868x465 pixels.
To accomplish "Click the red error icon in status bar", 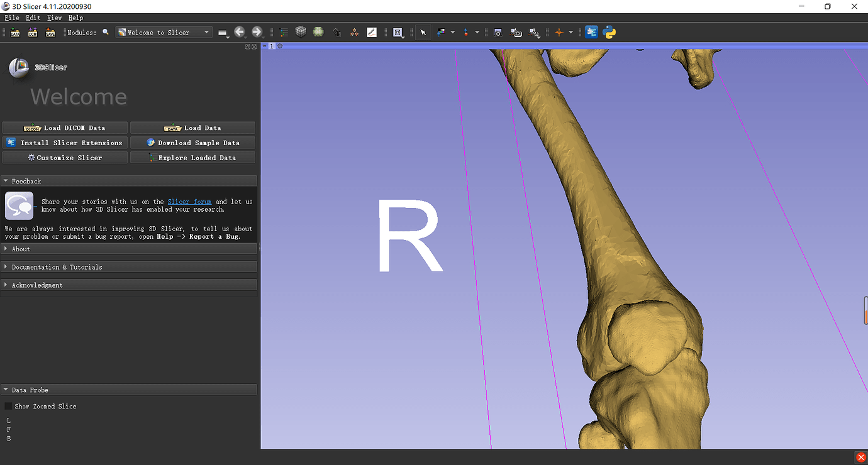I will point(860,457).
